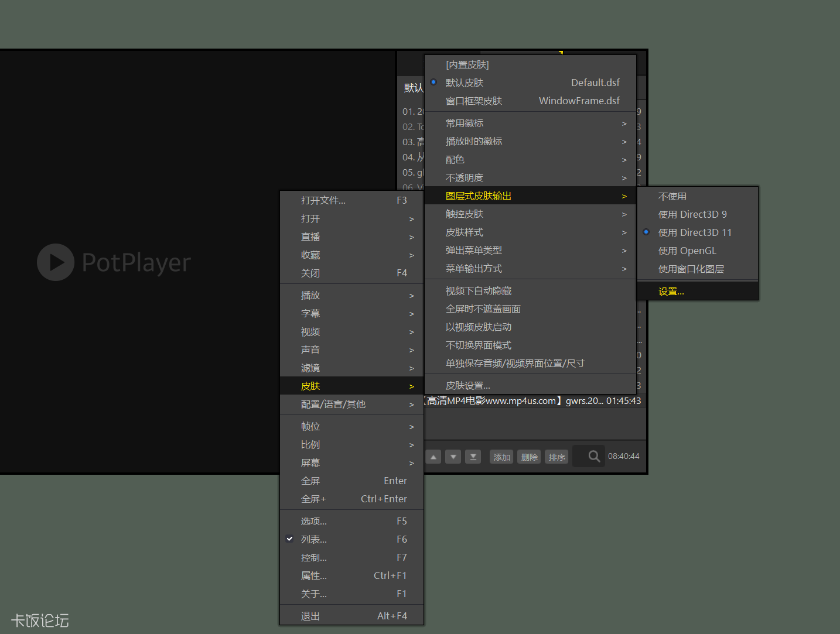Open the 比例 submenu
Image resolution: width=840 pixels, height=634 pixels.
click(351, 444)
